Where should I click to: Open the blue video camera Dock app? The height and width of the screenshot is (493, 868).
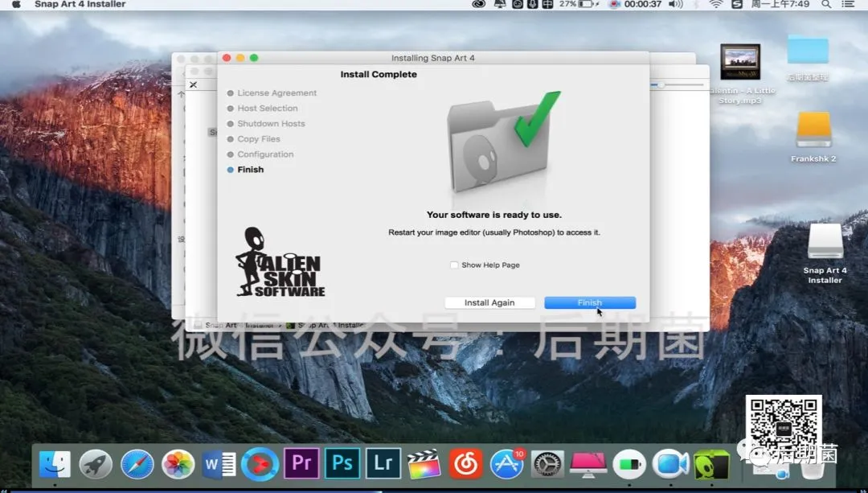coord(670,463)
